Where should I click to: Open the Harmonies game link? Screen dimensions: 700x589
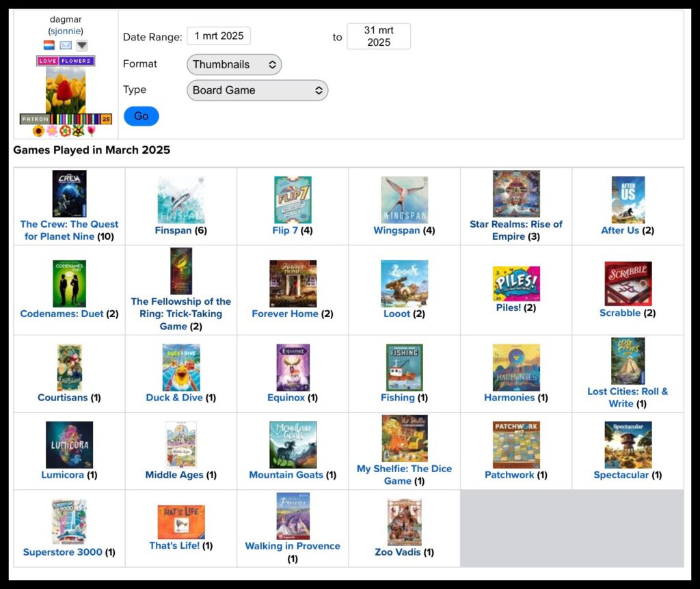pyautogui.click(x=509, y=398)
